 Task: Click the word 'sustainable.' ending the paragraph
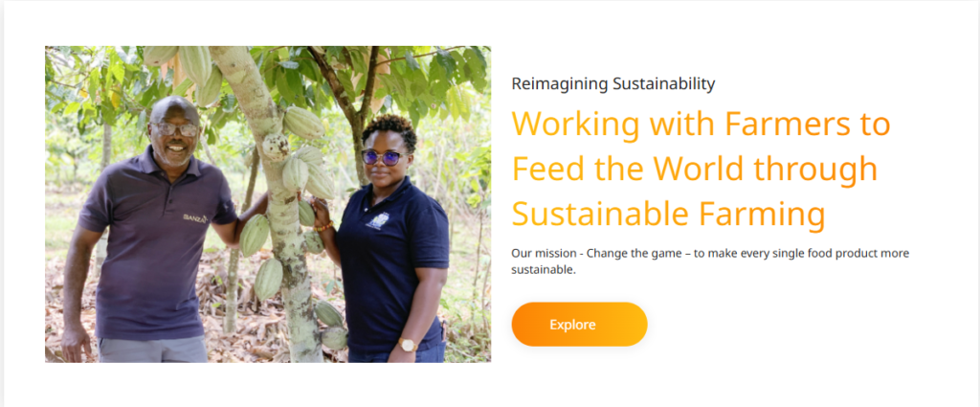544,271
